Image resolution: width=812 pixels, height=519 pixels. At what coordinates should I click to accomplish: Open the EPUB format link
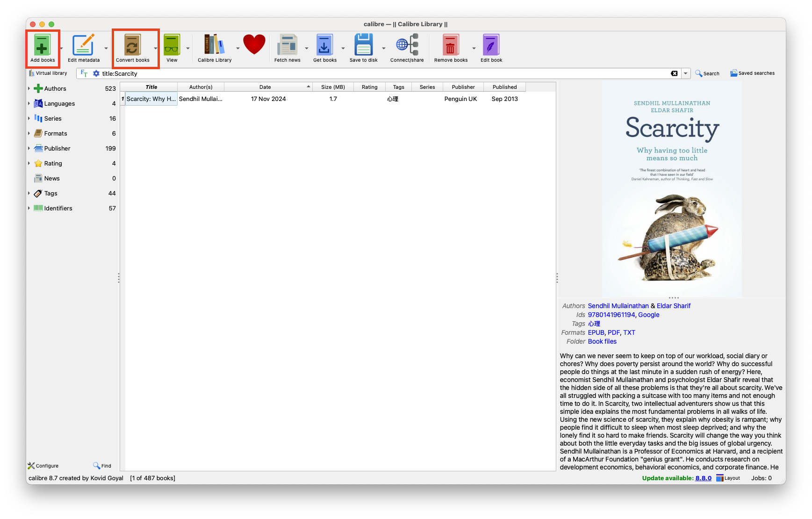[596, 332]
